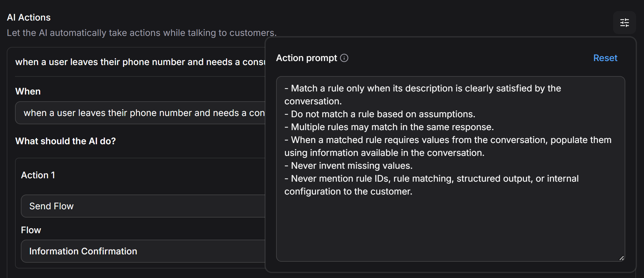
Task: Click the 'What should the AI do?' heading
Action: click(x=66, y=141)
